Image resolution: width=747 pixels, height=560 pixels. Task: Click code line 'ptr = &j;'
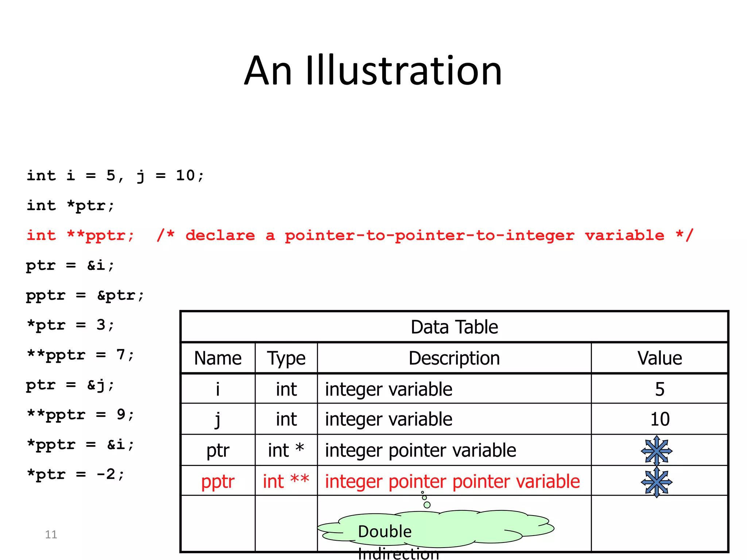(x=70, y=385)
